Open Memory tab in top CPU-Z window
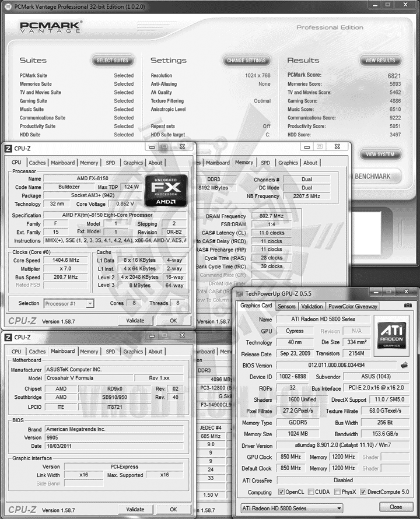Screen dimensions: 420x519 [89, 163]
